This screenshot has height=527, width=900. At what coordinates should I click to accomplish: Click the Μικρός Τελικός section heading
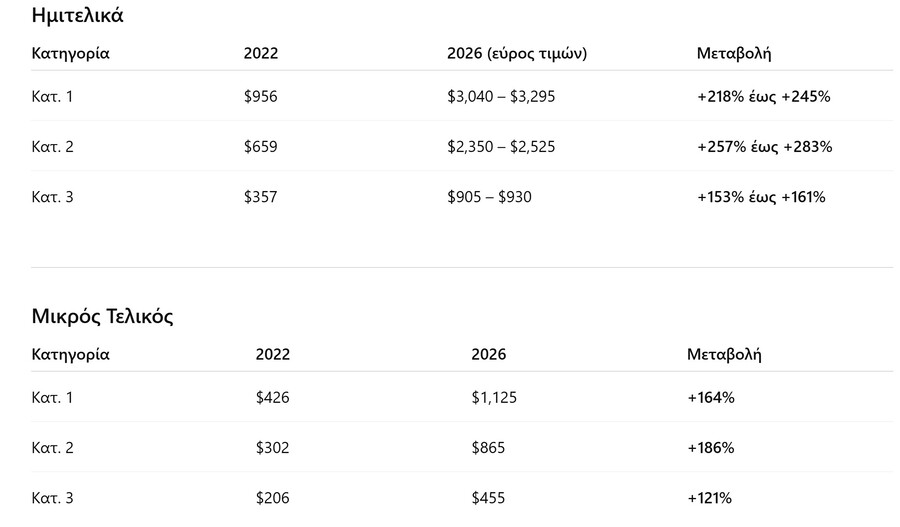[x=103, y=317]
